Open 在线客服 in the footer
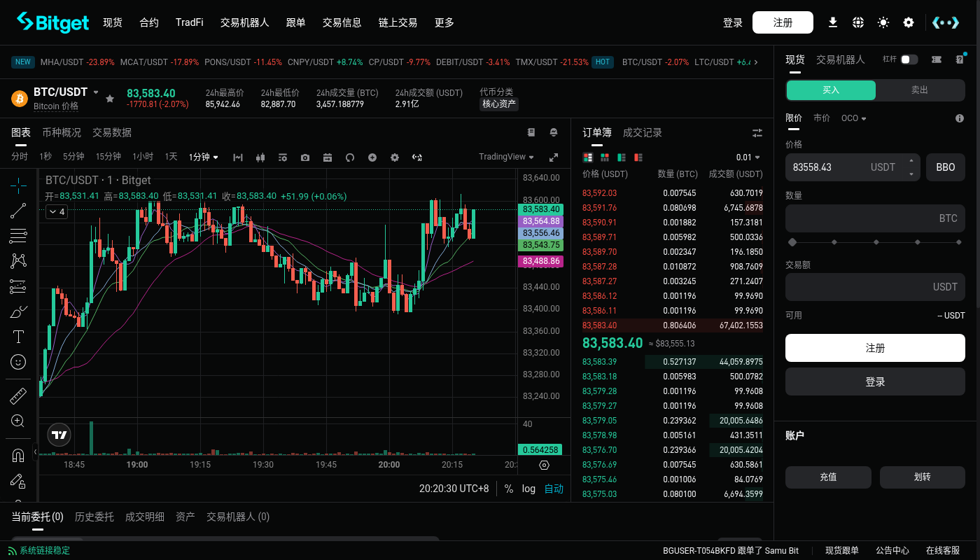The image size is (980, 560). tap(943, 550)
